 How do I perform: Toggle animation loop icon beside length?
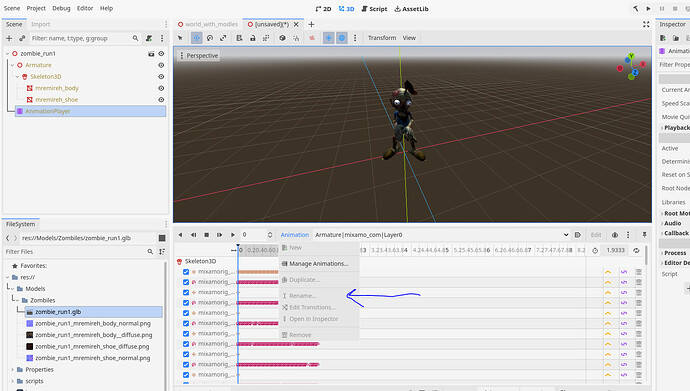click(636, 250)
